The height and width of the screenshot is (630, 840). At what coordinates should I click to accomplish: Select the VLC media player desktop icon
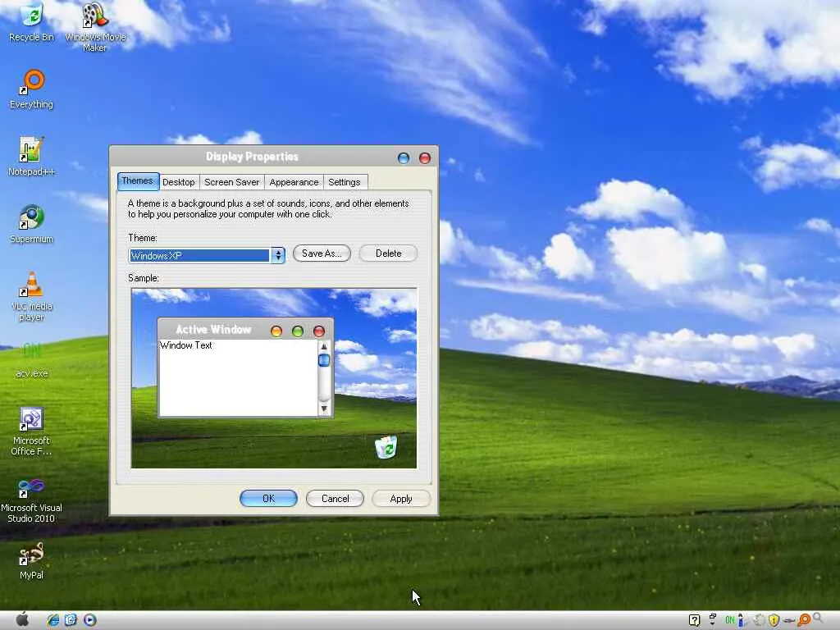[32, 295]
